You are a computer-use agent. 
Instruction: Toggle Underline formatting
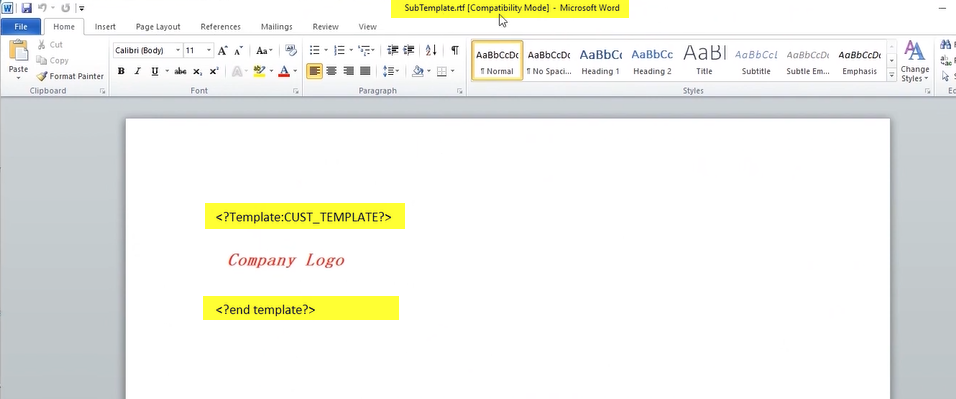(154, 71)
